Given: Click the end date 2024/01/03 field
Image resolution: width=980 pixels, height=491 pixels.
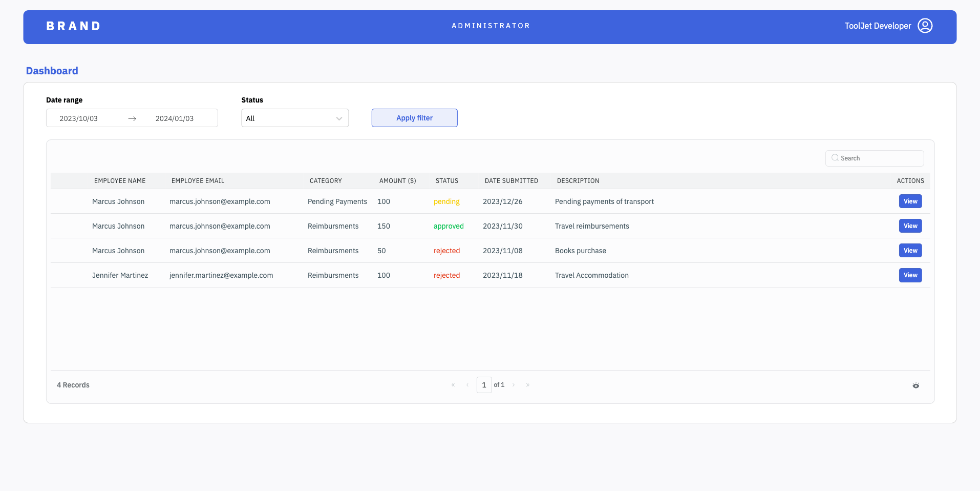Looking at the screenshot, I should (x=175, y=118).
